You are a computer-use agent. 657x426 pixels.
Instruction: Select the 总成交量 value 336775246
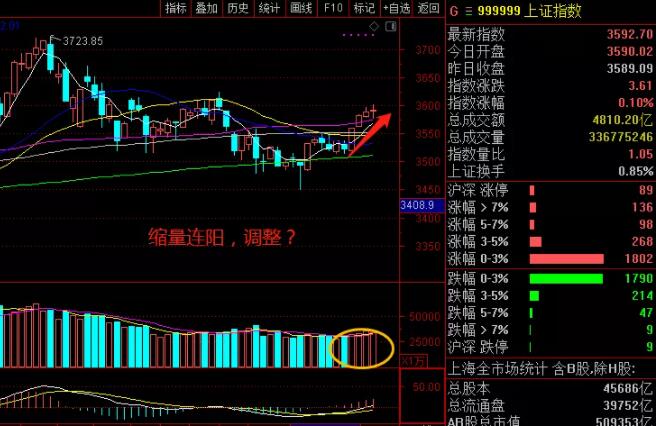click(621, 137)
